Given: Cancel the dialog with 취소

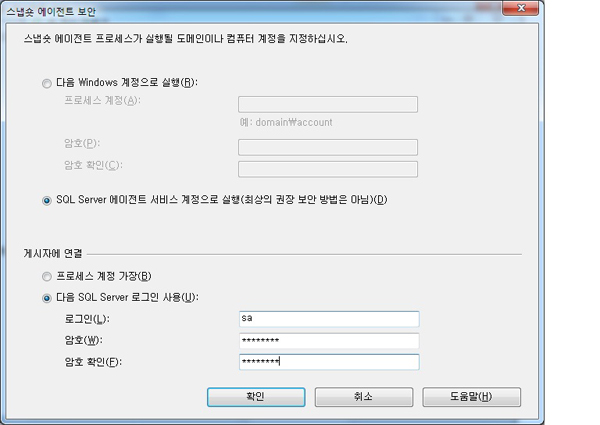Looking at the screenshot, I should (364, 397).
